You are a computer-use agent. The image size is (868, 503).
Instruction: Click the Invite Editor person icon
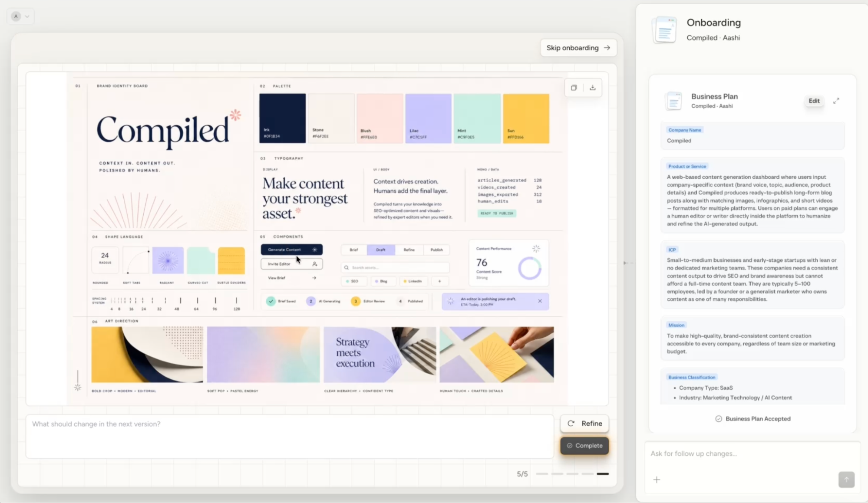pos(315,264)
